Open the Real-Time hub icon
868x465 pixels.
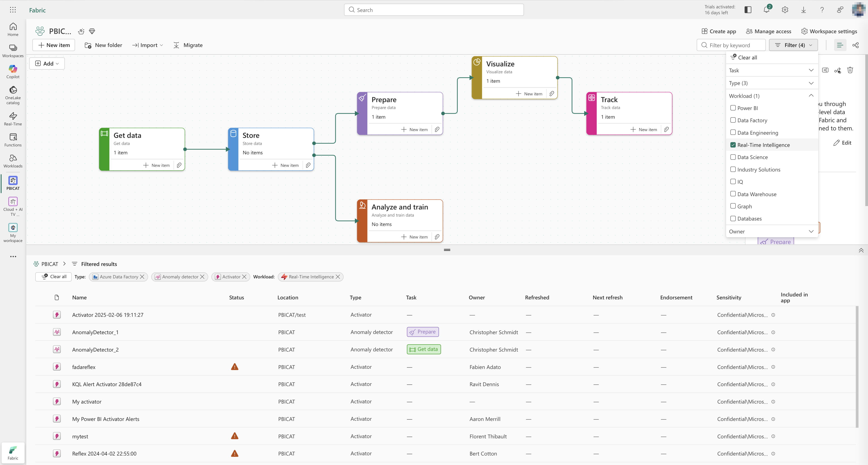coord(13,119)
